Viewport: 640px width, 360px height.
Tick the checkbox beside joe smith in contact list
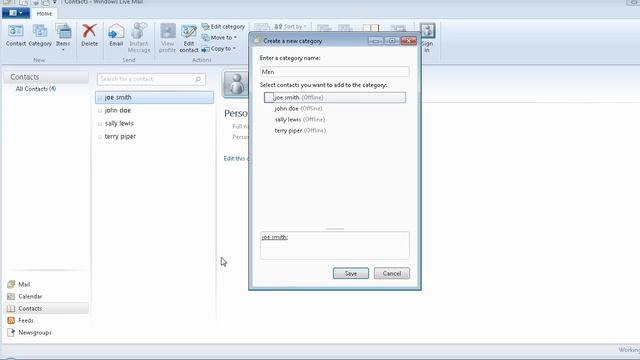(x=100, y=98)
